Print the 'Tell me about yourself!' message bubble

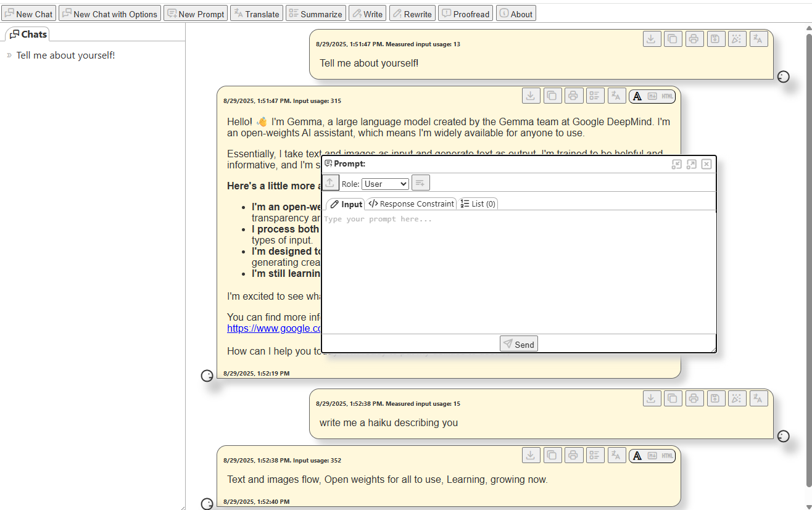[694, 39]
